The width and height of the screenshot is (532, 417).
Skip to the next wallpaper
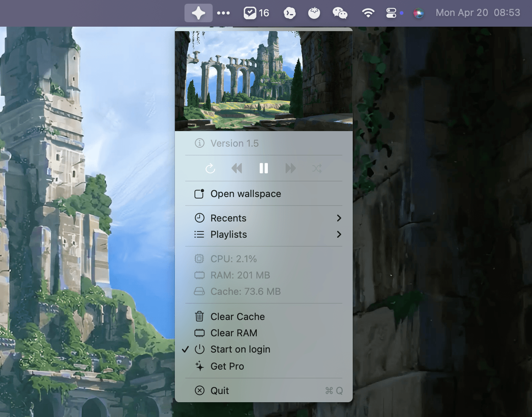(x=290, y=169)
